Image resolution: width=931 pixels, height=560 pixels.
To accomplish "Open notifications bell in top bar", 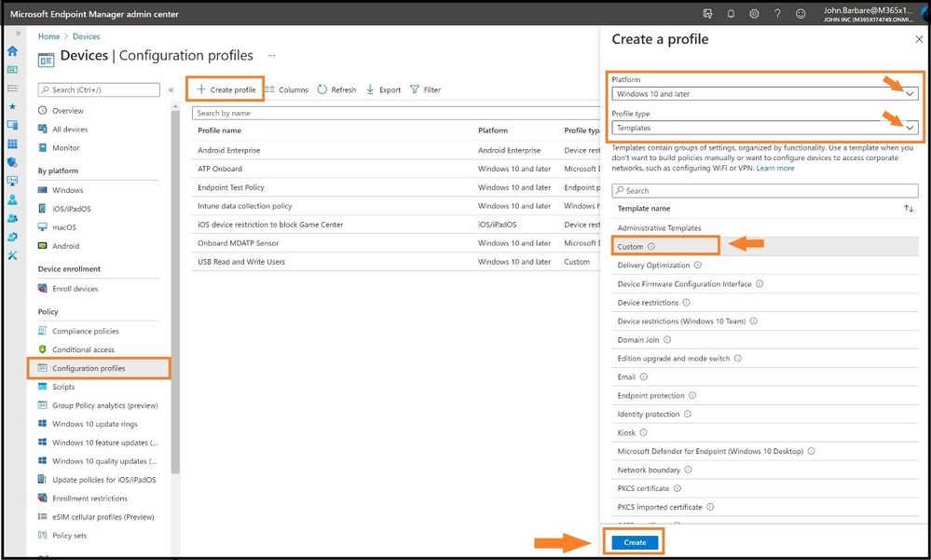I will click(x=731, y=14).
